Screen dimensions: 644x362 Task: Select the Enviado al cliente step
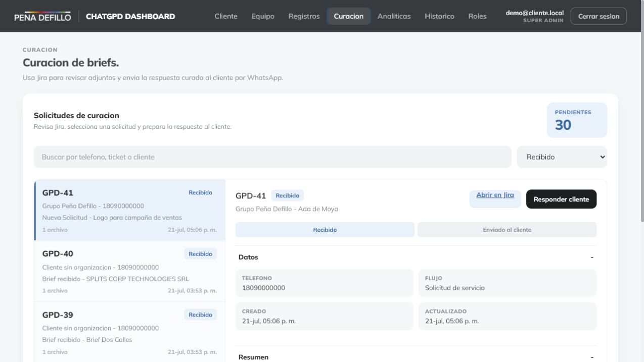click(507, 230)
